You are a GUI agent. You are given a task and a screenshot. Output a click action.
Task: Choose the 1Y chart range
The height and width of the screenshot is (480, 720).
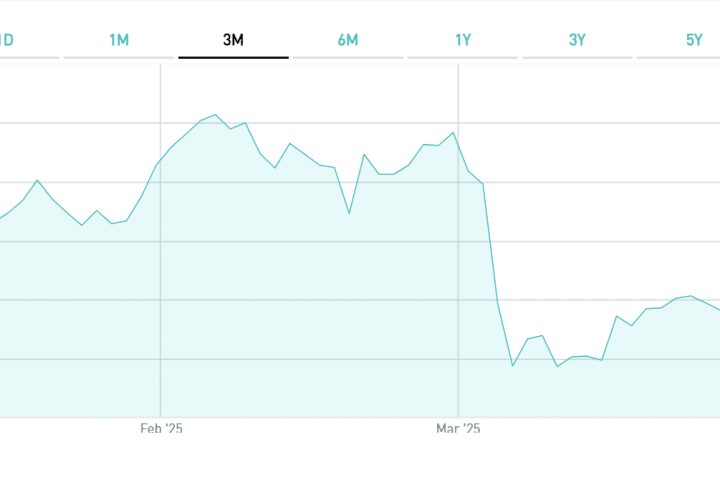[463, 40]
